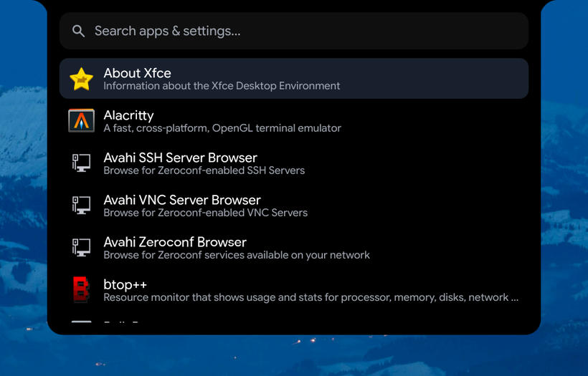Open Avahi SSH Server Browser
Screen dimensions: 588x376
click(x=294, y=163)
